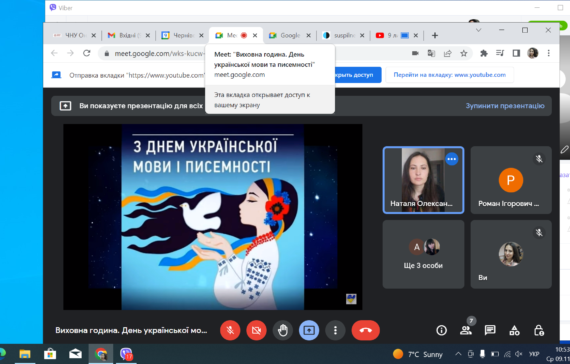Open Mail app from taskbar
This screenshot has height=364, width=570.
tap(75, 354)
